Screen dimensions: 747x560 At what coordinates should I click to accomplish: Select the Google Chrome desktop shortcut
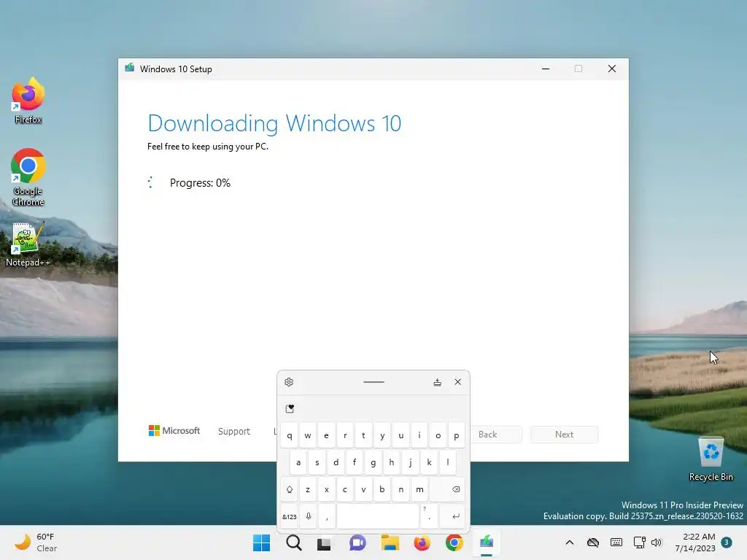28,177
